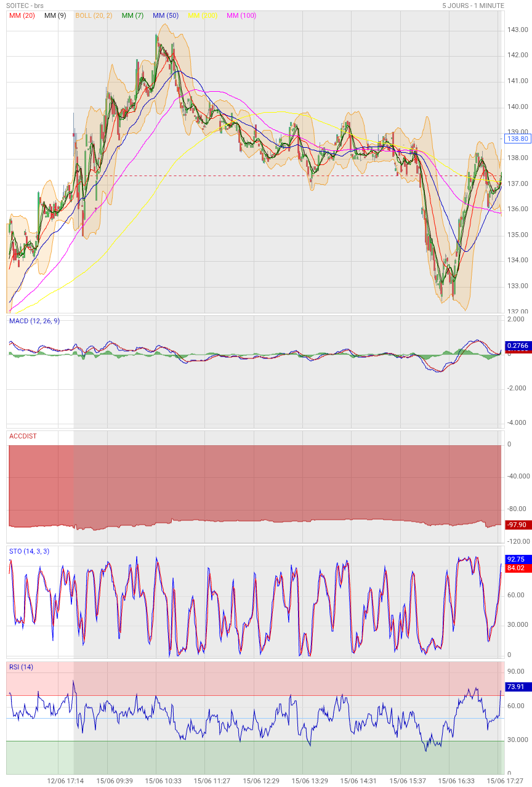Click the 15/06 12:29 time axis label
The height and width of the screenshot is (787, 532).
pyautogui.click(x=261, y=781)
